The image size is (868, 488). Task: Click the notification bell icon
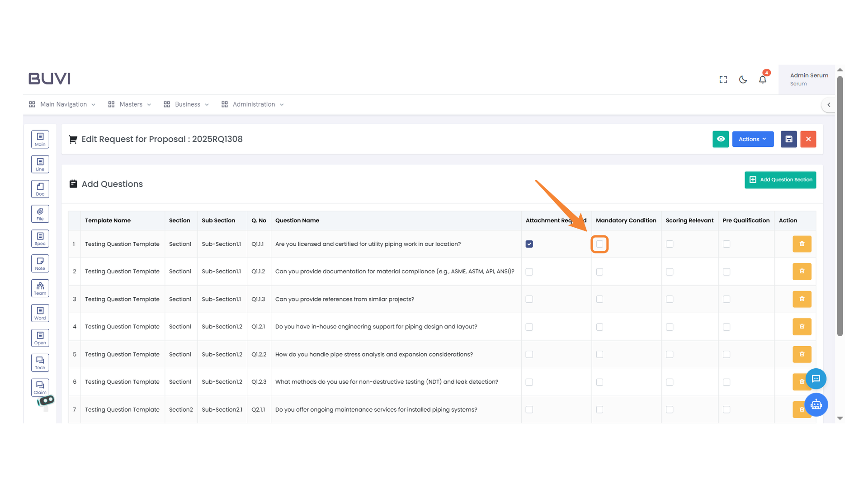pos(763,80)
